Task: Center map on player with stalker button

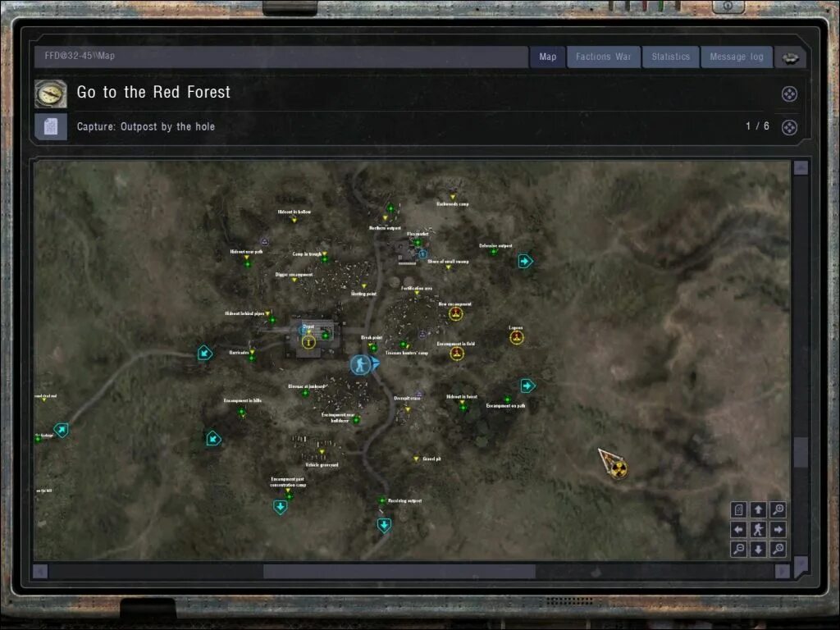Action: (x=758, y=529)
